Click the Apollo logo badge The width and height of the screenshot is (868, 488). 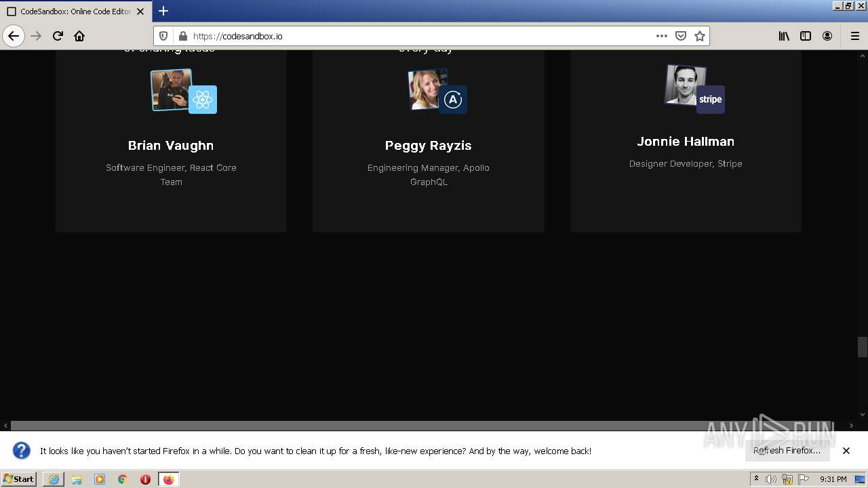[453, 100]
